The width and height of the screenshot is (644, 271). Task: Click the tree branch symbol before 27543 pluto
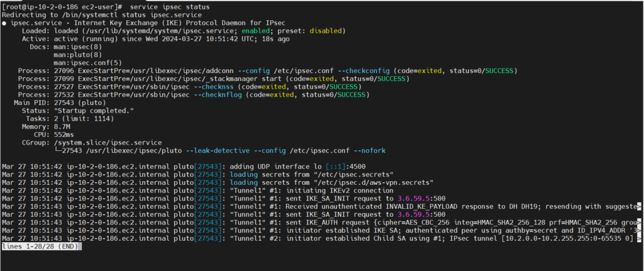pyautogui.click(x=58, y=151)
